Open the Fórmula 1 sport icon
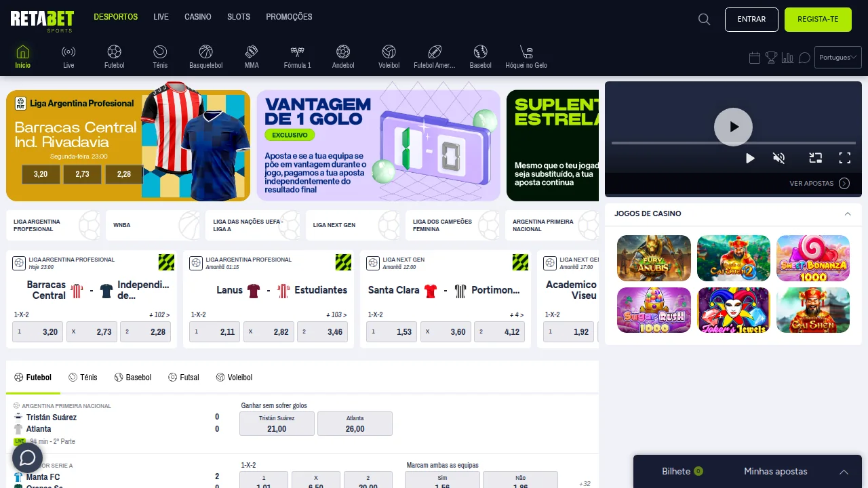The height and width of the screenshot is (488, 868). [x=298, y=52]
